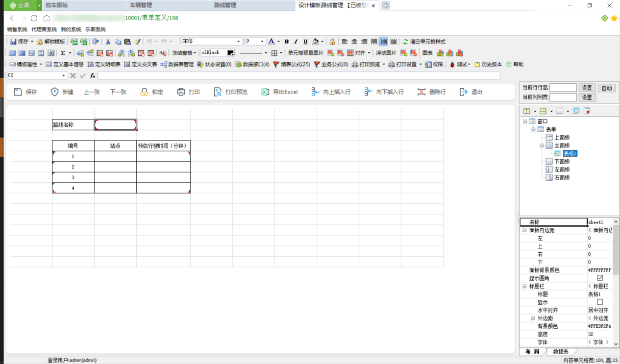
Task: Toggle the 显示 checkbox under 标题栏
Action: pyautogui.click(x=600, y=302)
